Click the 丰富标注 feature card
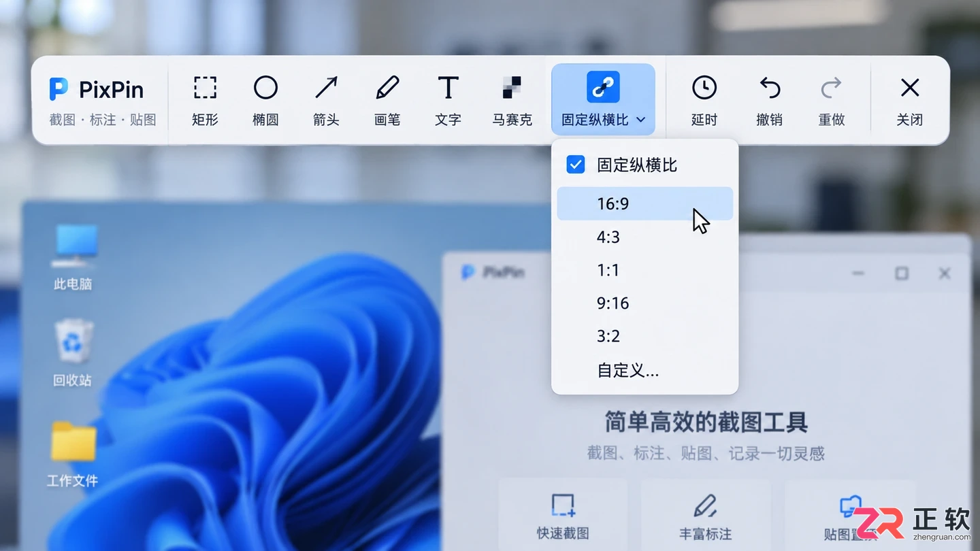 tap(706, 515)
